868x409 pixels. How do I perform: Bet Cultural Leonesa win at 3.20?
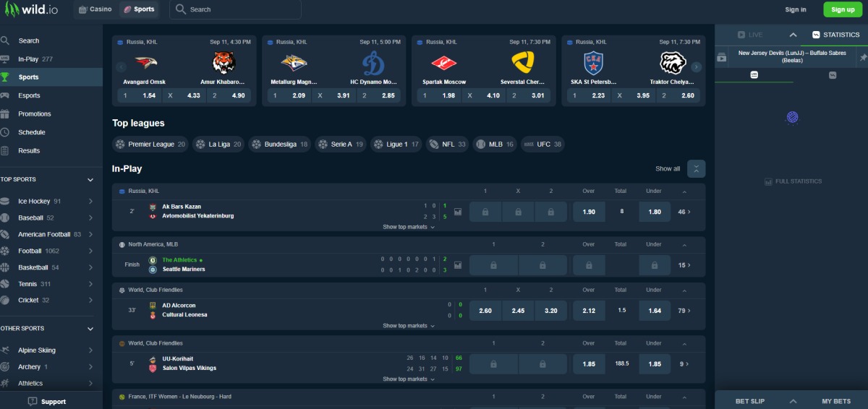tap(550, 311)
